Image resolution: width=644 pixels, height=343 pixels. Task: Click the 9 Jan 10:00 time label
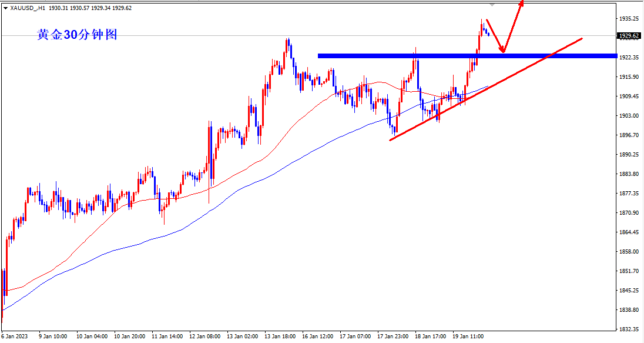pos(52,337)
